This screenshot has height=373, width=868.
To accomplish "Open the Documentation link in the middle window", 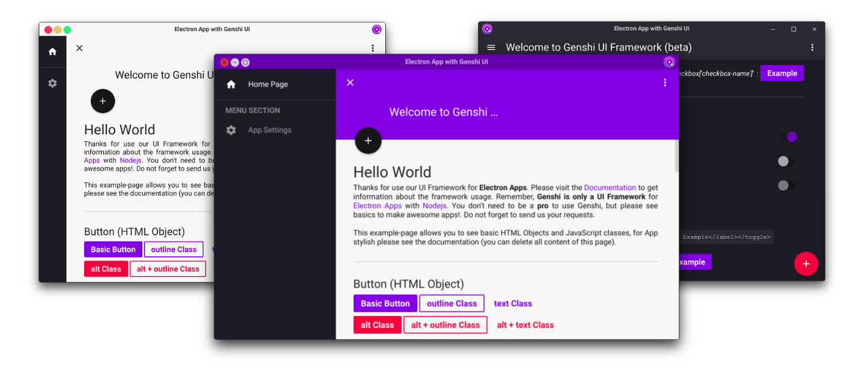I will (610, 188).
